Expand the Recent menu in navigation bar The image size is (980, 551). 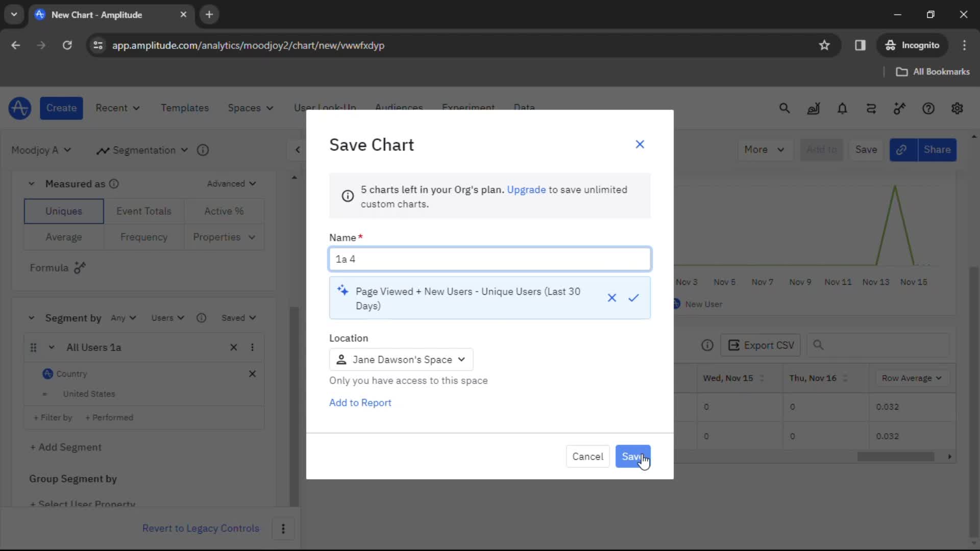[x=118, y=108]
